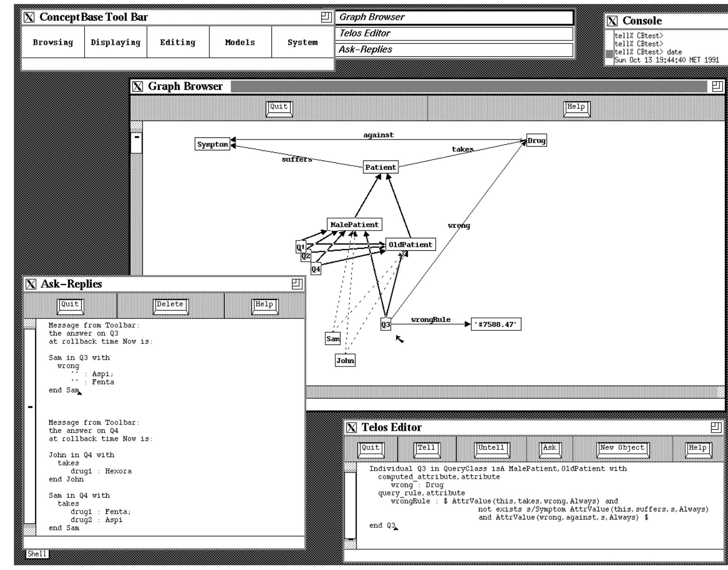728x570 pixels.
Task: Select the Q3 node in the graph
Action: tap(386, 325)
